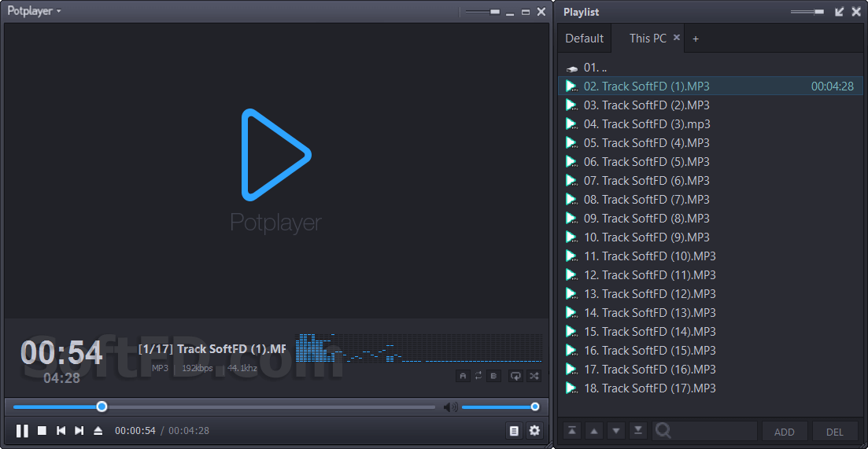Move selected item to the bottom of playlist
Viewport: 868px width, 449px height.
pos(638,431)
